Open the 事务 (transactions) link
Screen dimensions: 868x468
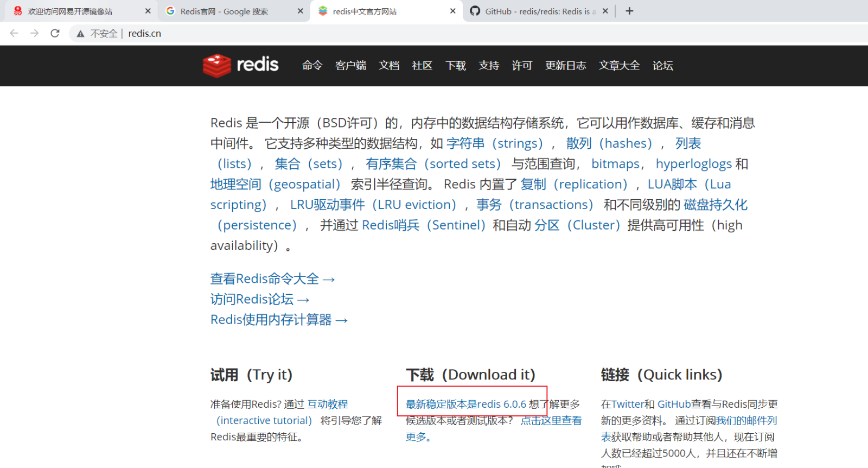535,205
